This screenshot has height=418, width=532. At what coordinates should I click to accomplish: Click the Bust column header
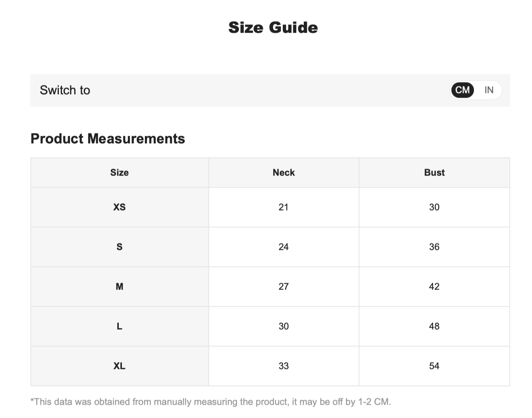click(x=434, y=172)
